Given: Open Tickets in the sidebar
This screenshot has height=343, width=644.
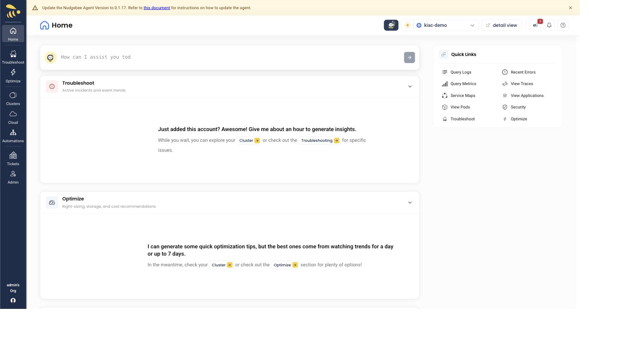Looking at the screenshot, I should [x=13, y=159].
